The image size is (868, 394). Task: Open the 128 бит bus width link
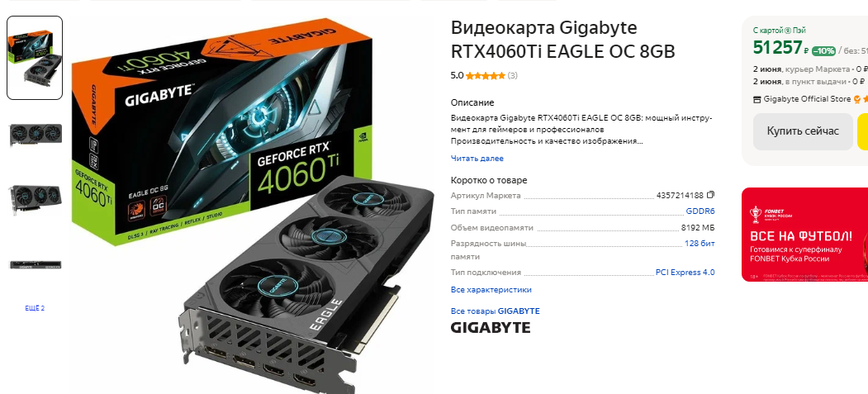(x=700, y=243)
